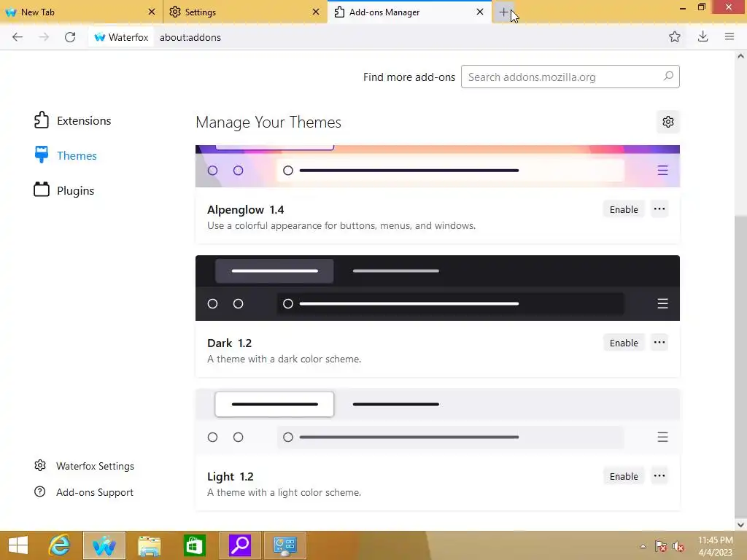This screenshot has width=747, height=560.
Task: Click the forward navigation arrow
Action: click(43, 37)
